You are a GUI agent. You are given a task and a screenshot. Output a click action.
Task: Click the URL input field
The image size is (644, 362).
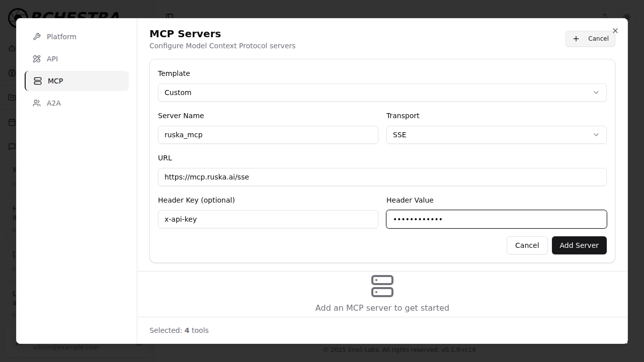tap(382, 177)
